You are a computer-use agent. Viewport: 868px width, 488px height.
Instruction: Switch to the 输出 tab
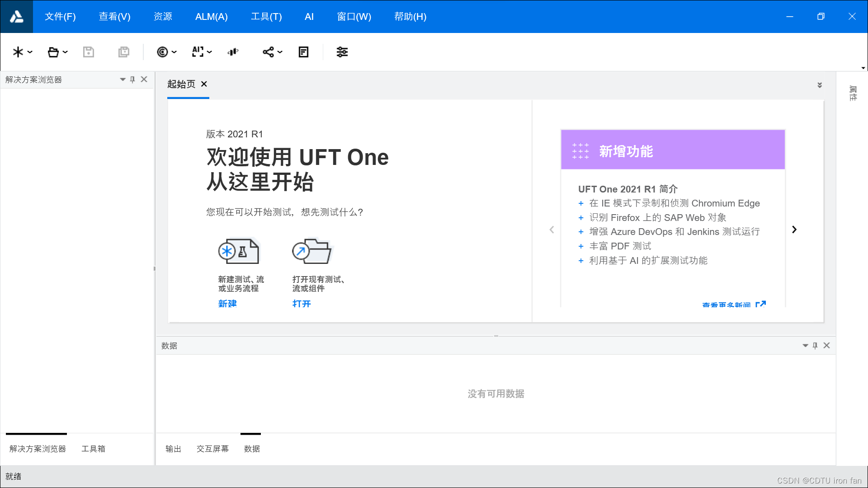[173, 449]
